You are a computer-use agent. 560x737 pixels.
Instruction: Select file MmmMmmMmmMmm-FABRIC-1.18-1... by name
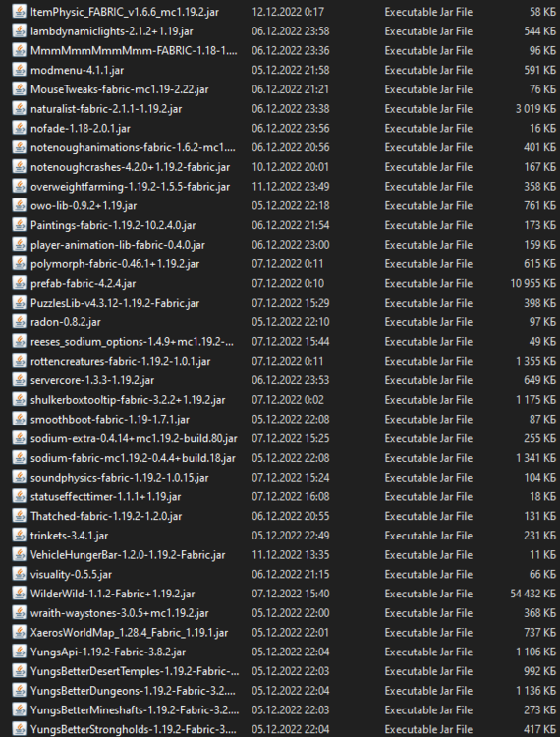[134, 51]
